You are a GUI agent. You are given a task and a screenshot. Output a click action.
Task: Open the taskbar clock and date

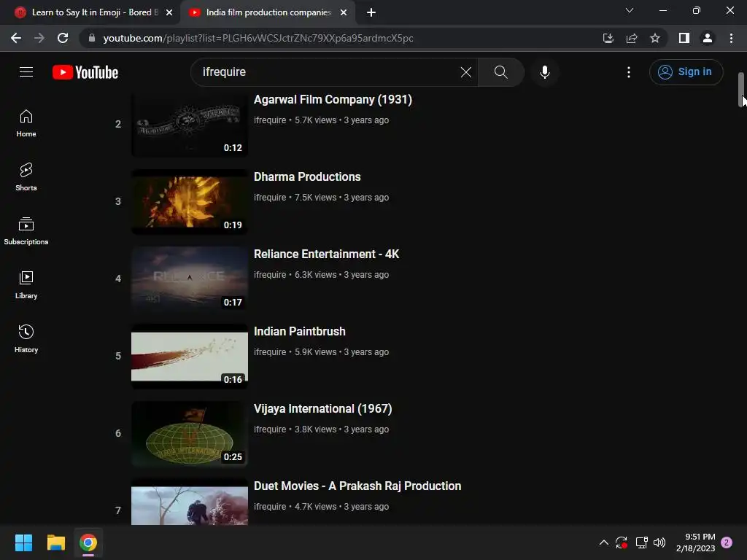[695, 542]
